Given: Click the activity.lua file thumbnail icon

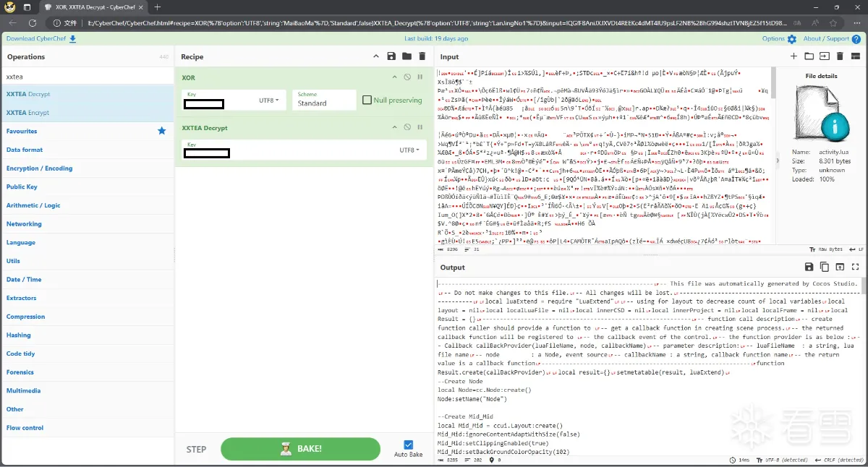Looking at the screenshot, I should point(820,114).
